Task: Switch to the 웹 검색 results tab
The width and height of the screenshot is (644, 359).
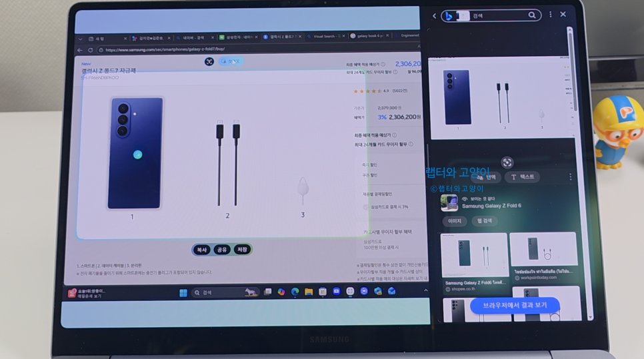Action: (x=485, y=220)
